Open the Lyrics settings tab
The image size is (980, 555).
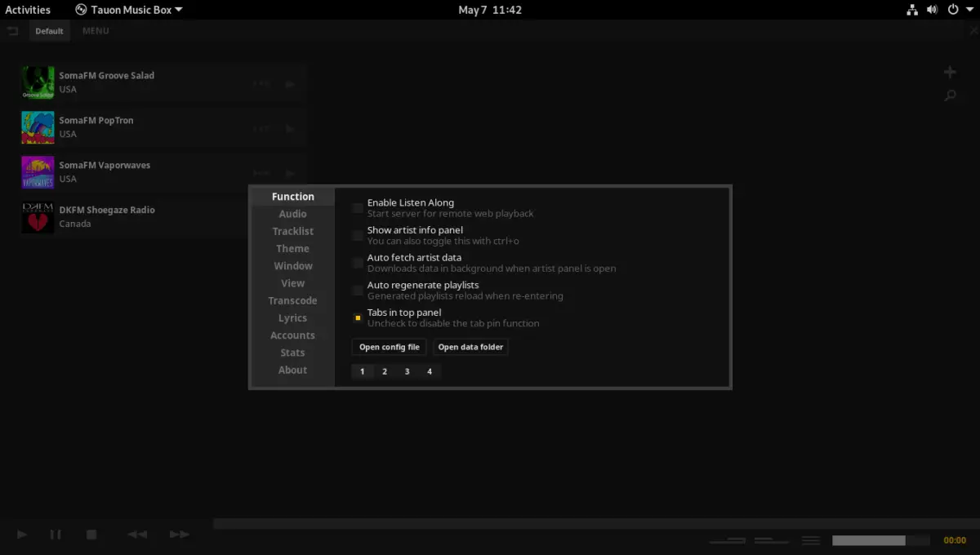pyautogui.click(x=293, y=318)
